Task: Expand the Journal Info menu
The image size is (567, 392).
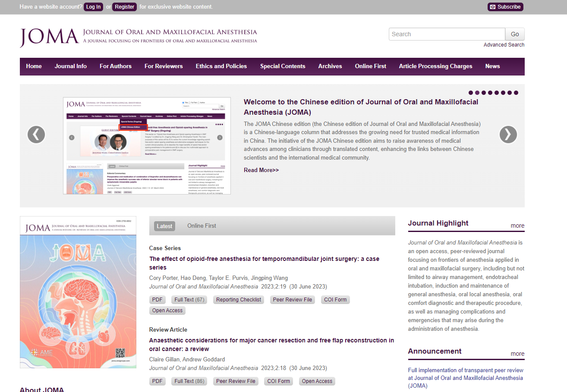Action: coord(71,66)
